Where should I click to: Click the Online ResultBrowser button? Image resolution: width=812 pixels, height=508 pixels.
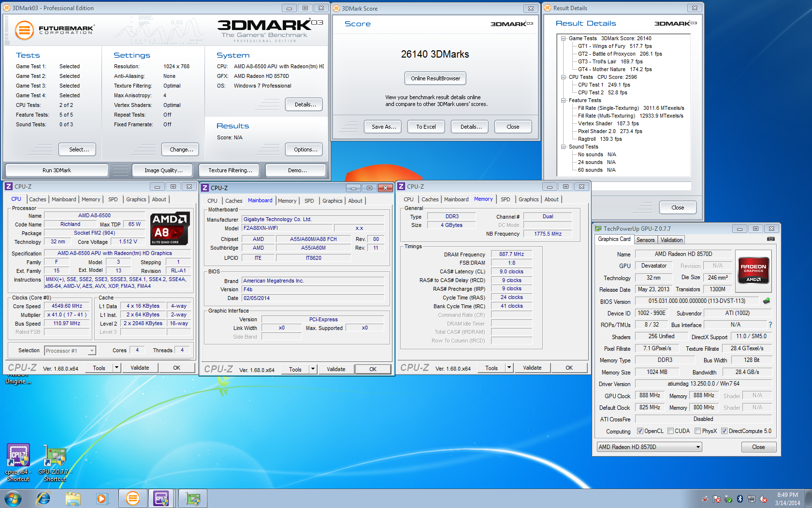coord(435,78)
